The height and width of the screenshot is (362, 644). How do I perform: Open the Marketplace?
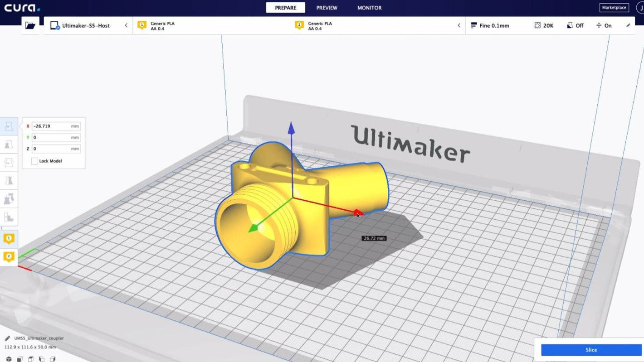(614, 7)
